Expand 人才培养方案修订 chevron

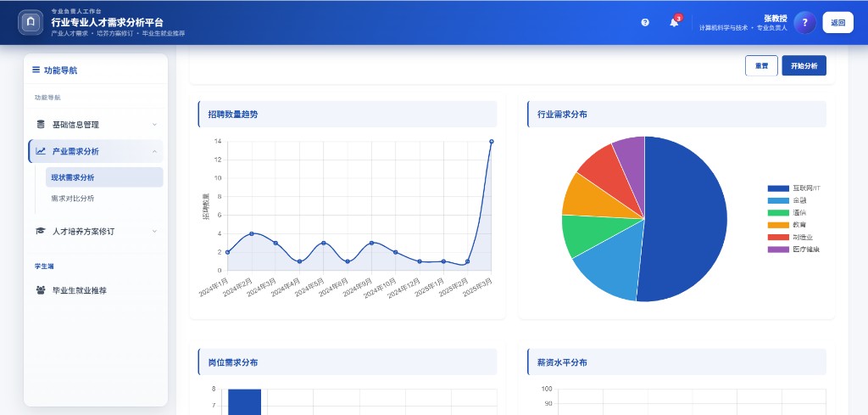click(x=154, y=231)
